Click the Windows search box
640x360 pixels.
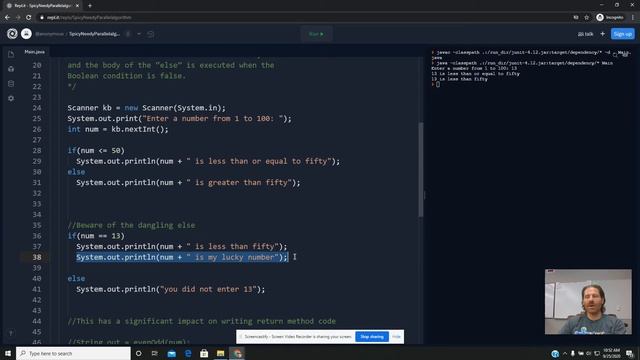pos(73,353)
